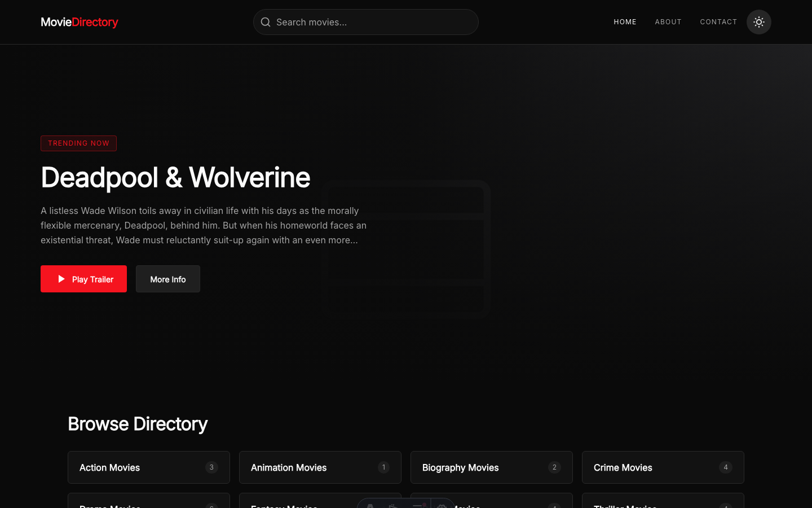This screenshot has height=508, width=812.
Task: Open the Animation Movies category
Action: point(320,467)
